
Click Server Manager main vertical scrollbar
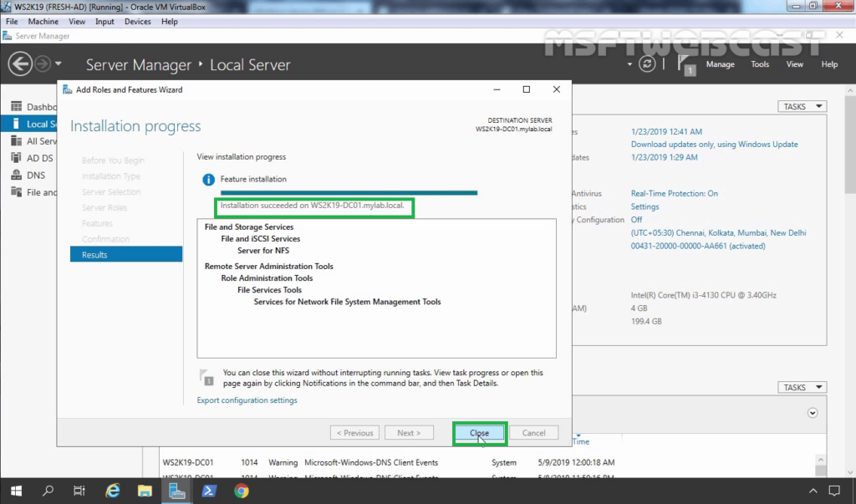[x=850, y=280]
